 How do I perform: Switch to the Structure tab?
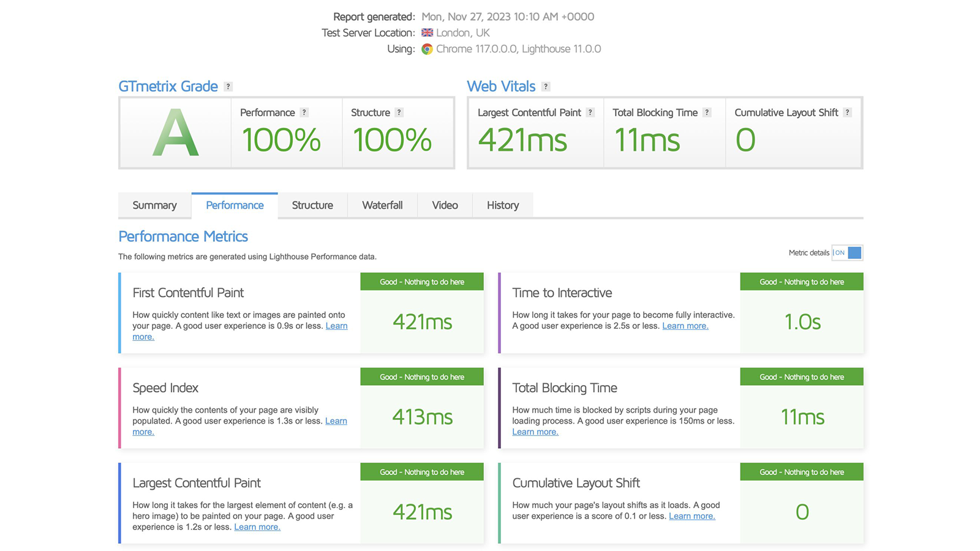tap(312, 205)
